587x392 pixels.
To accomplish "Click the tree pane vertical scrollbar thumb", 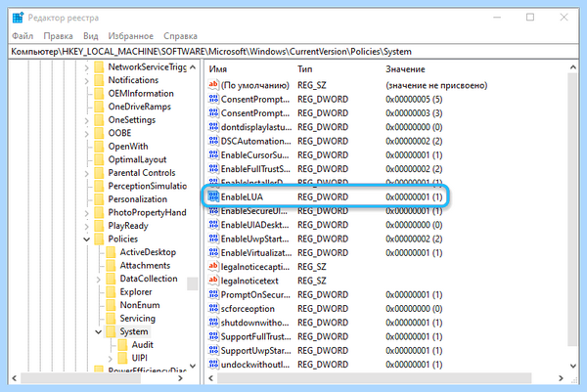I will point(193,283).
